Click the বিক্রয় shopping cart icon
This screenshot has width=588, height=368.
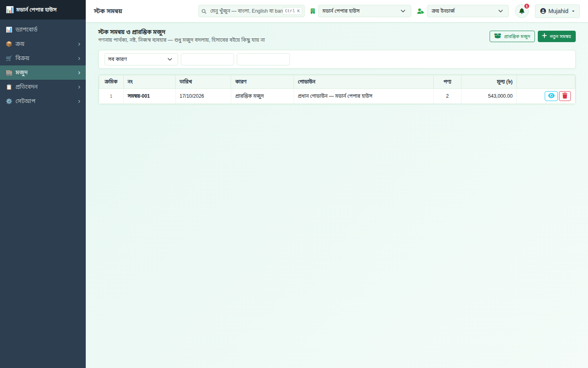pyautogui.click(x=9, y=58)
